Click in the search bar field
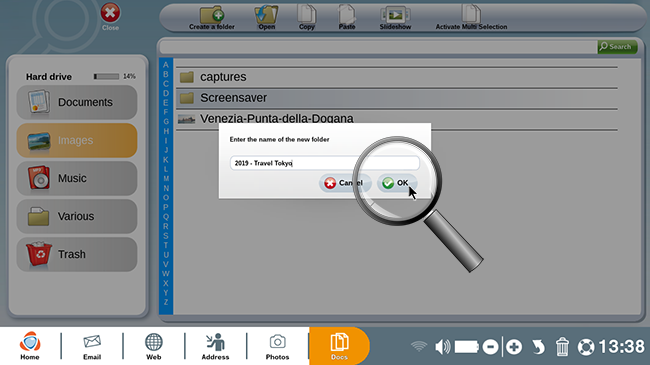 378,47
